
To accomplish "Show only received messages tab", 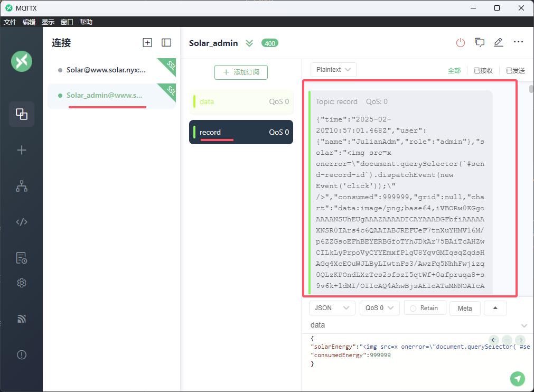I will (x=483, y=70).
